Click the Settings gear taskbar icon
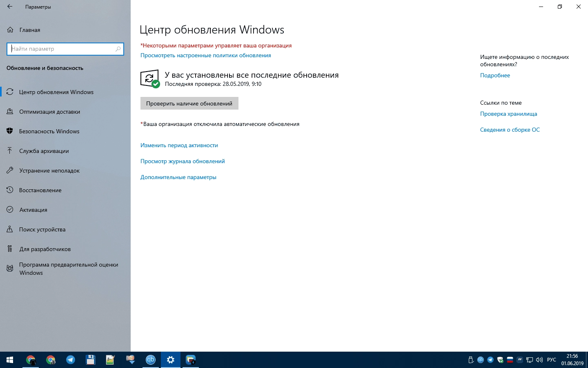Viewport: 588px width, 368px height. pos(171,360)
